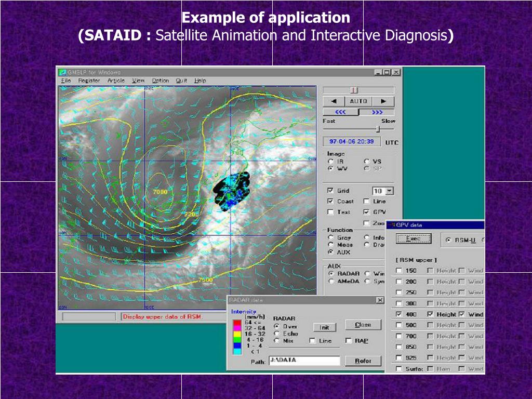Uncheck the 400 level checkbox
The height and width of the screenshot is (399, 532).
(399, 314)
